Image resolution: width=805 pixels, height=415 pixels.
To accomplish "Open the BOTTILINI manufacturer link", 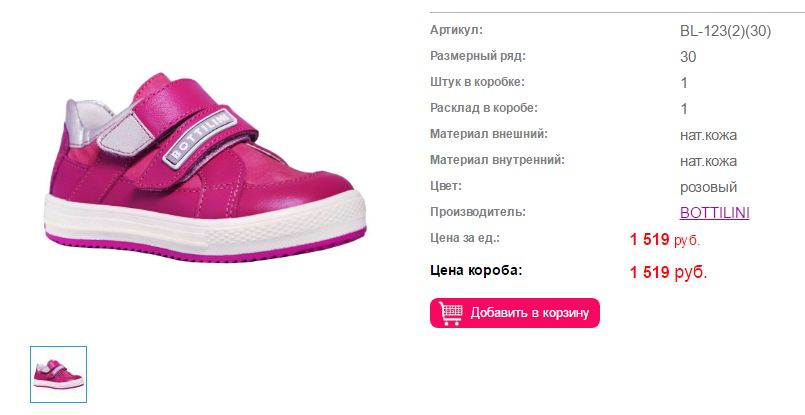I will 714,213.
